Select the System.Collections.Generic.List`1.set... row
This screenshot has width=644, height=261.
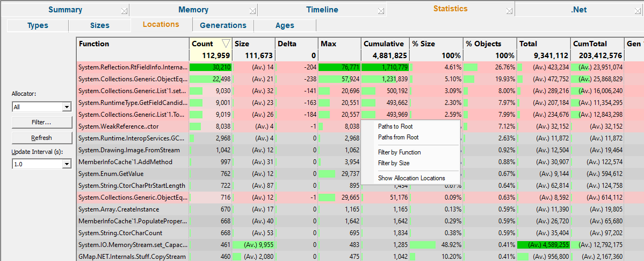pos(360,90)
